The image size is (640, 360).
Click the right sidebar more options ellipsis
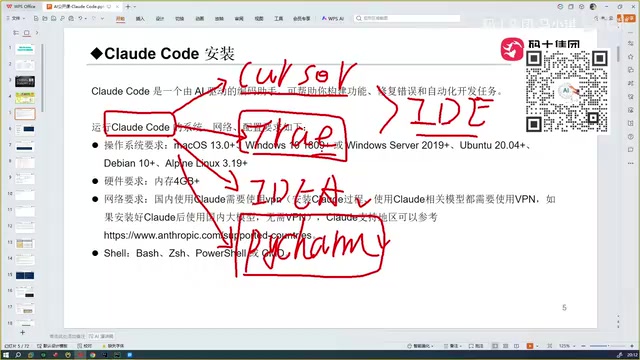631,163
